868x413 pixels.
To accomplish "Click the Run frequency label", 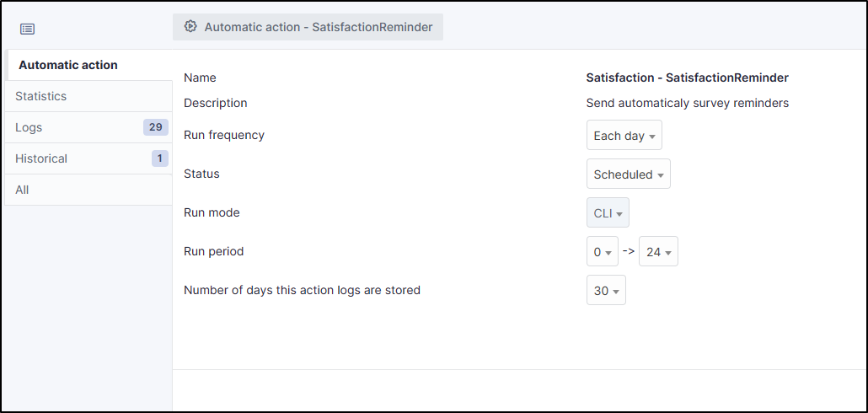I will point(224,135).
